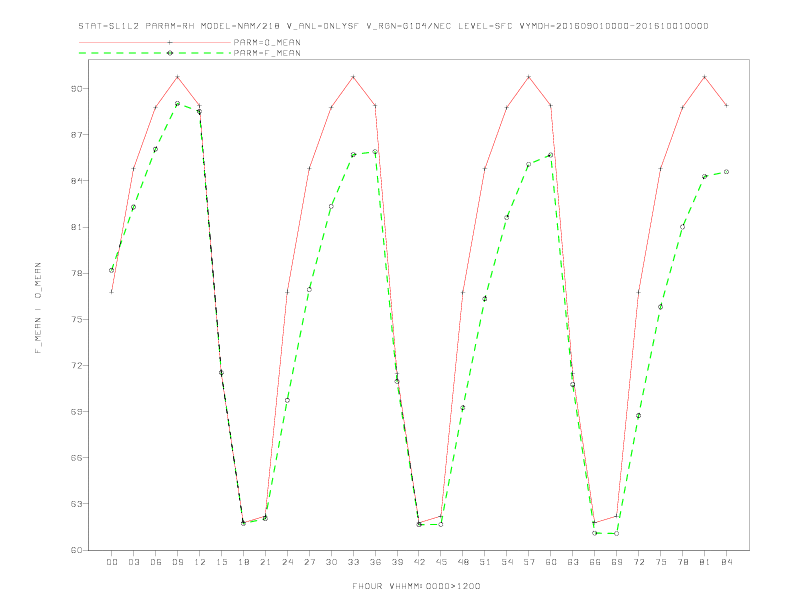The image size is (792, 612).
Task: Click y-axis tick label 87
Action: tap(76, 135)
